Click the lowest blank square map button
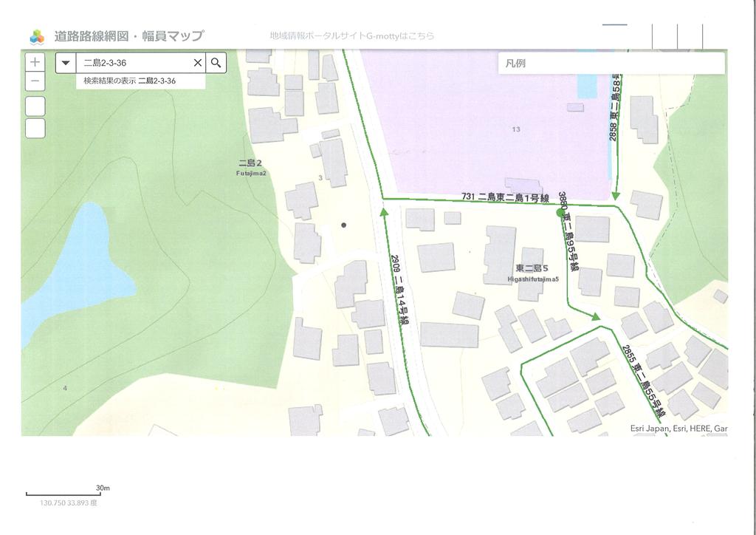Viewport: 756px width, 535px height. coord(35,129)
